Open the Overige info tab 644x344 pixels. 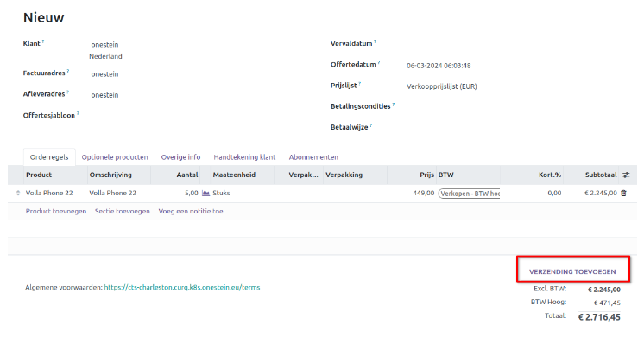(180, 157)
